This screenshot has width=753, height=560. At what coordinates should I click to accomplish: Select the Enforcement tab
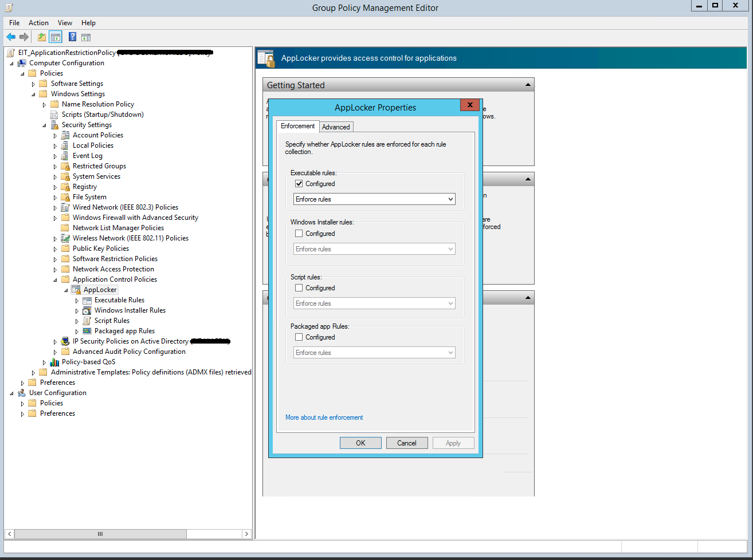pos(297,126)
